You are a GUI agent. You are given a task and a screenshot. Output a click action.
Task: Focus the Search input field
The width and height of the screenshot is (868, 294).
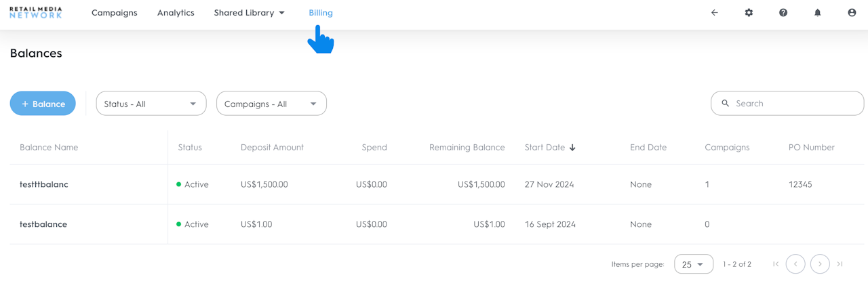[793, 104]
